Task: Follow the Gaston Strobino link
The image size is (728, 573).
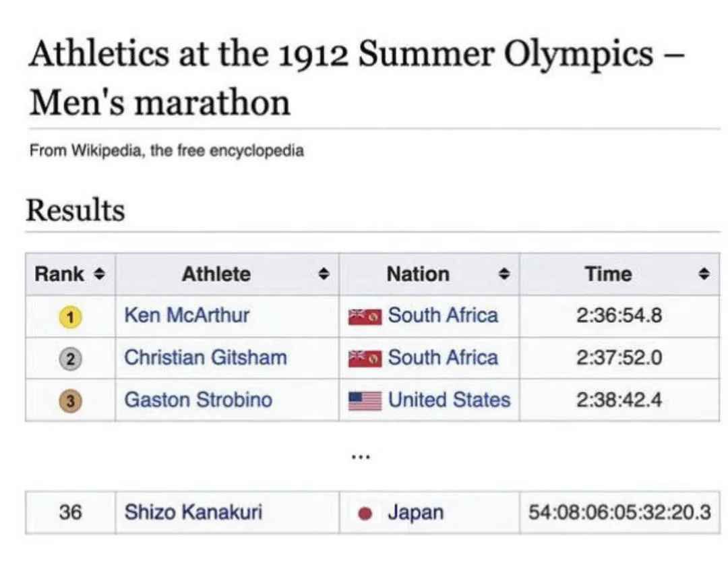Action: pyautogui.click(x=198, y=400)
